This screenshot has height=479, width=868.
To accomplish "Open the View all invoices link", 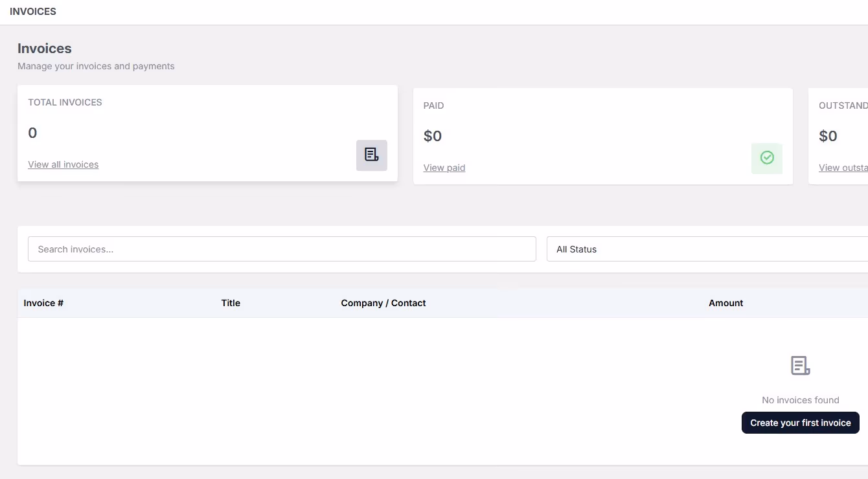I will pyautogui.click(x=63, y=164).
